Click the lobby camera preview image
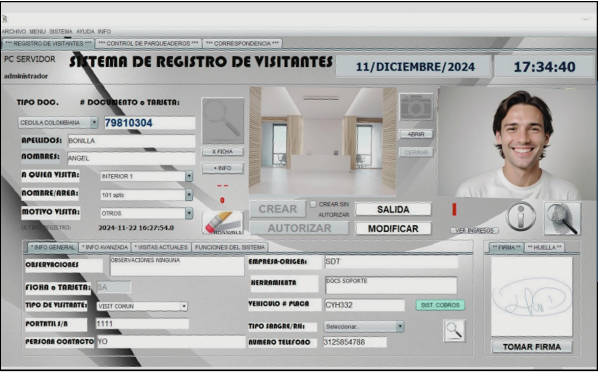 (323, 141)
